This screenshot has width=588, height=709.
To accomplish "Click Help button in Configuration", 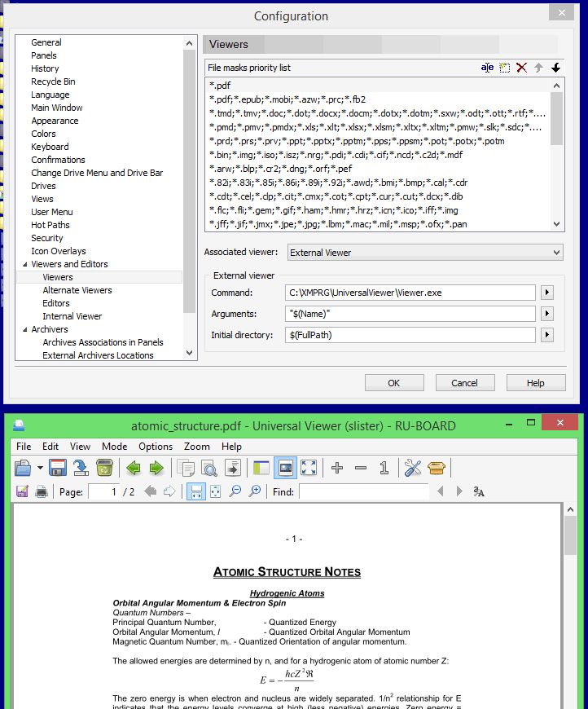I will click(x=536, y=383).
